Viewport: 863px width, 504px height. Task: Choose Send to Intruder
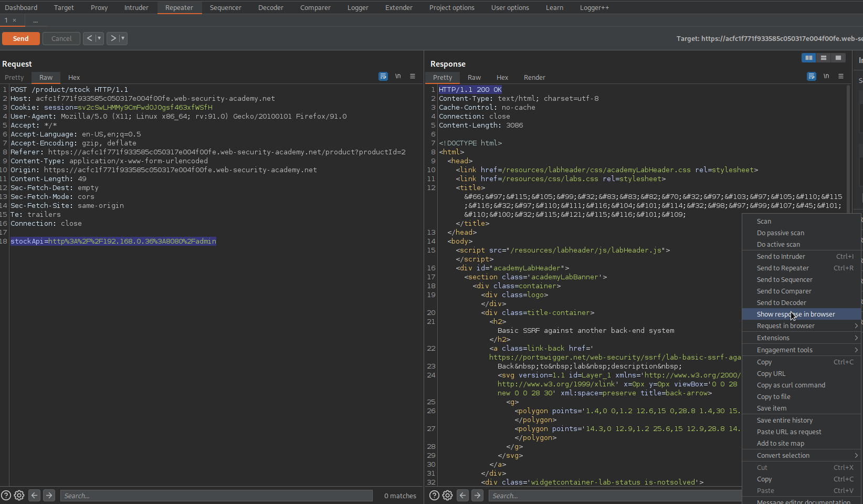(801, 257)
